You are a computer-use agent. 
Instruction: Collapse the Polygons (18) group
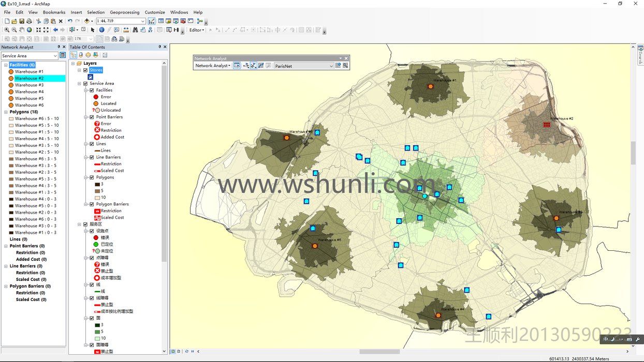[6, 112]
